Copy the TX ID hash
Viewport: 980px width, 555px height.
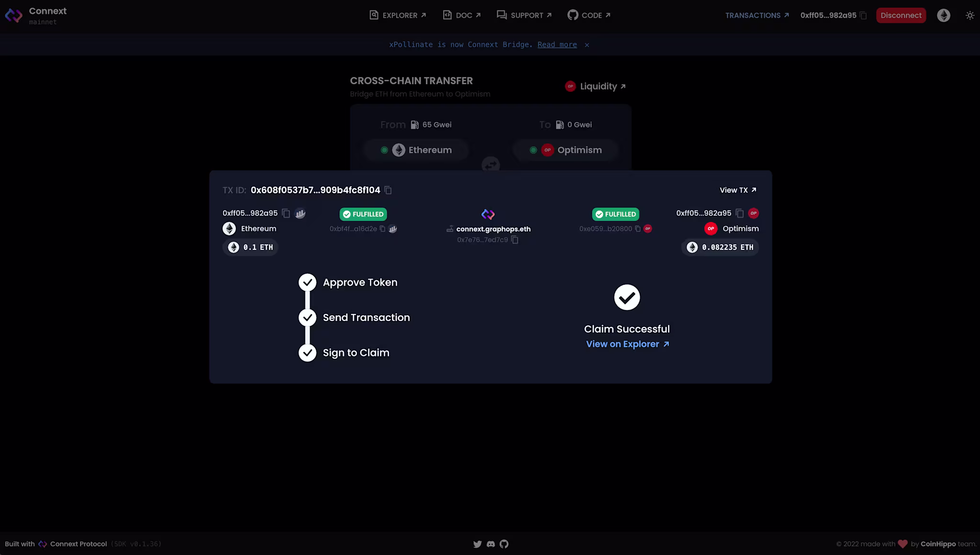388,190
